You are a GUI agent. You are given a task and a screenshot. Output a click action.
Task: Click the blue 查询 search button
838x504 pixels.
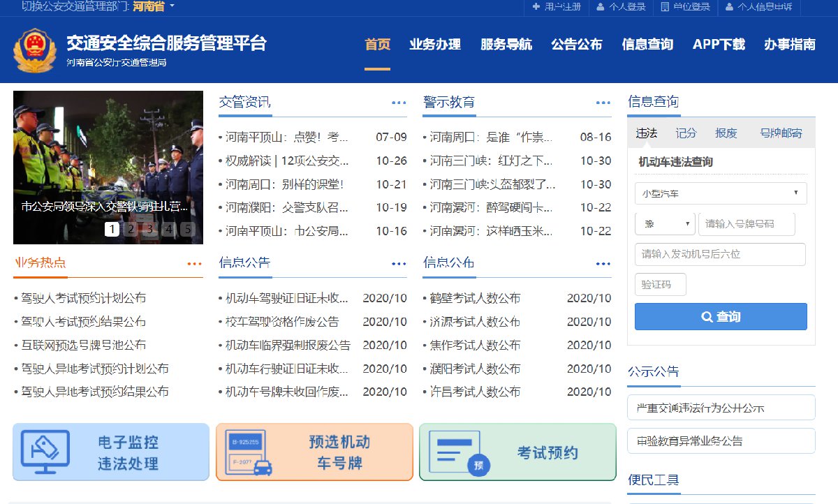720,316
